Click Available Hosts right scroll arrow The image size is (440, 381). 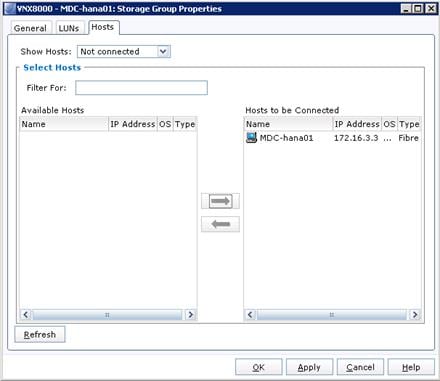190,315
